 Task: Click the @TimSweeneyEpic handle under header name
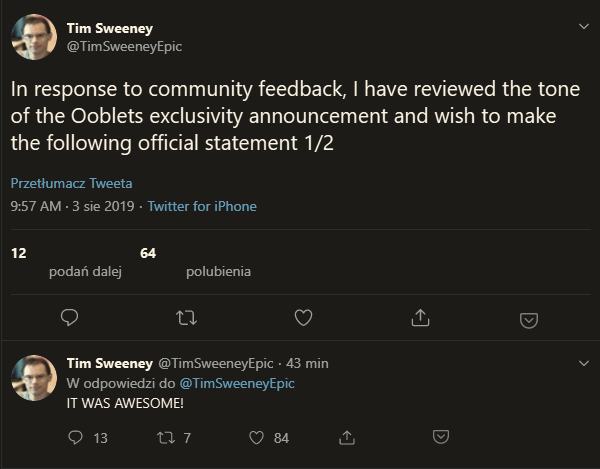coord(124,46)
